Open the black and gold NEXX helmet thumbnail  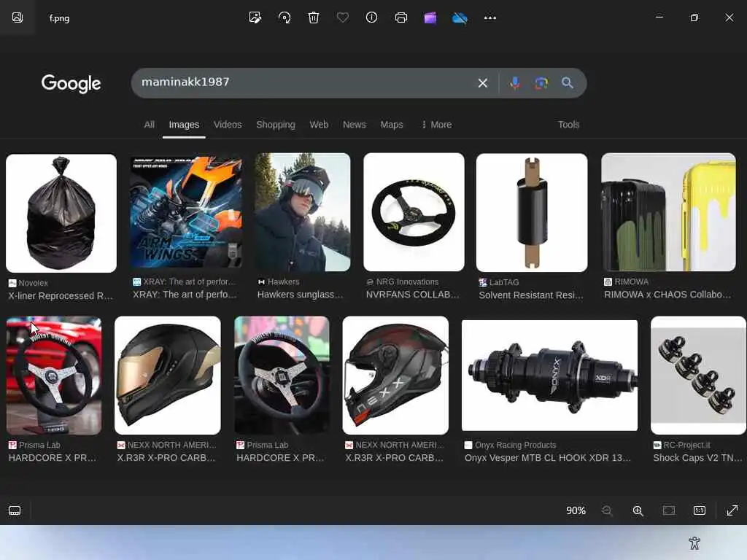tap(168, 376)
